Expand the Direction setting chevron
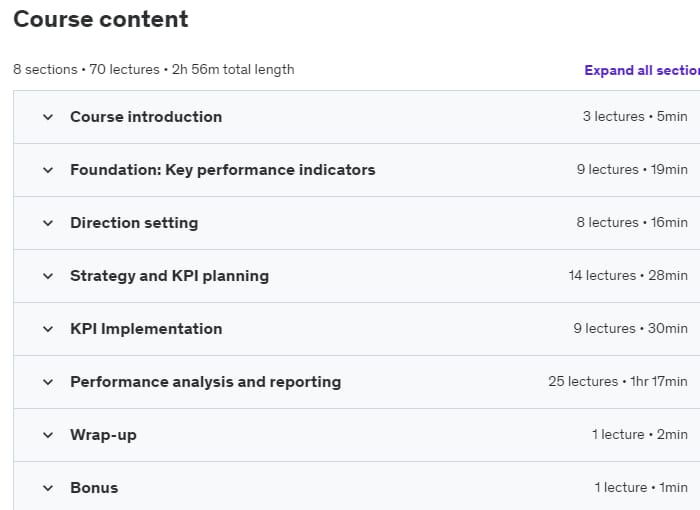The image size is (700, 510). point(48,223)
